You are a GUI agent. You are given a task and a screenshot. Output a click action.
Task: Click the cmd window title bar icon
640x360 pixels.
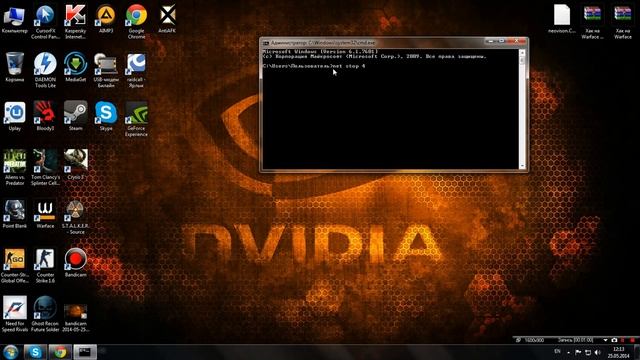click(x=266, y=43)
